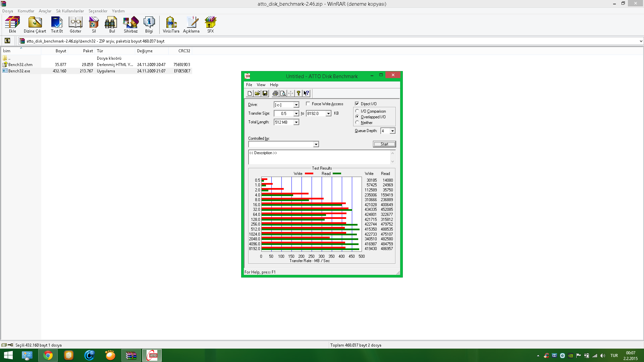This screenshot has height=362, width=644.
Task: Open the Drive dropdown showing [-c-]
Action: [296, 105]
